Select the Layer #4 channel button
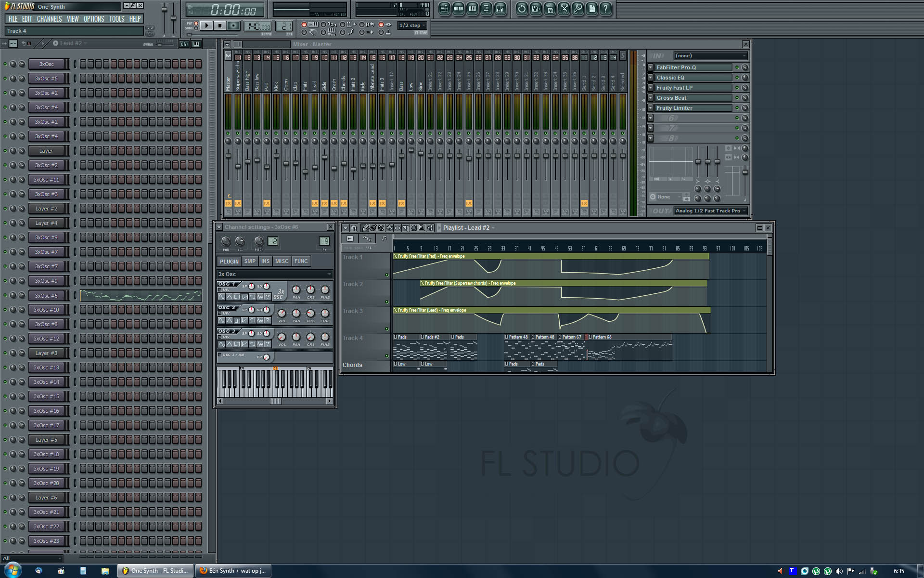 pos(46,223)
